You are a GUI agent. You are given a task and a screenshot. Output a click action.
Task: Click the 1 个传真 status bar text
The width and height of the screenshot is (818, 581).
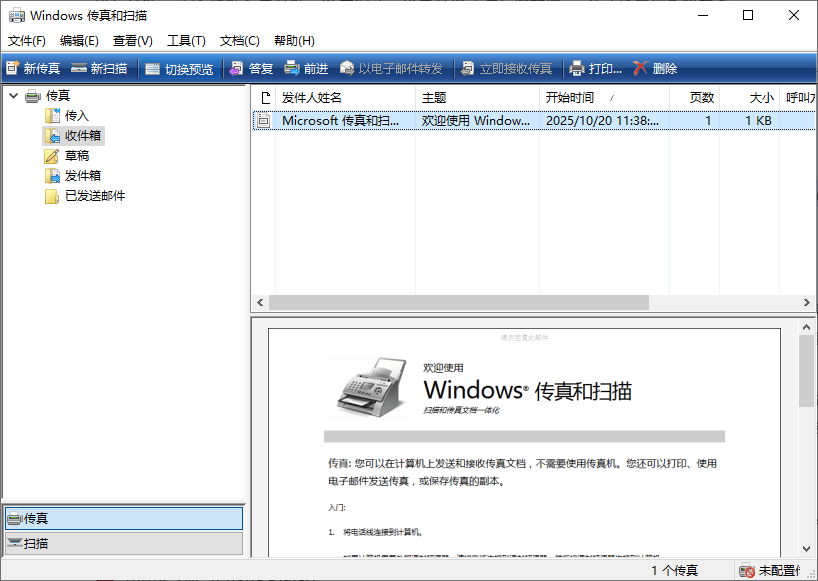[674, 571]
